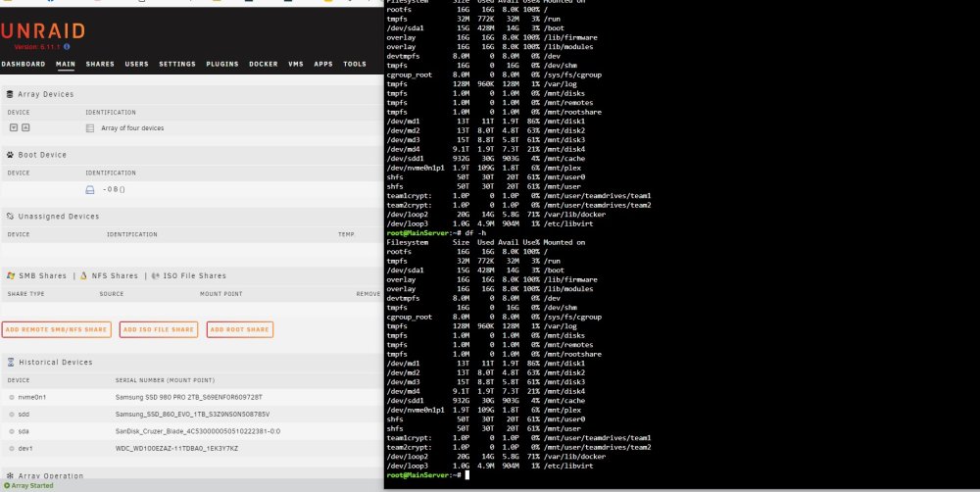Screen dimensions: 980x492
Task: Click the down-arrow icon in Array Devices row
Action: click(14, 127)
